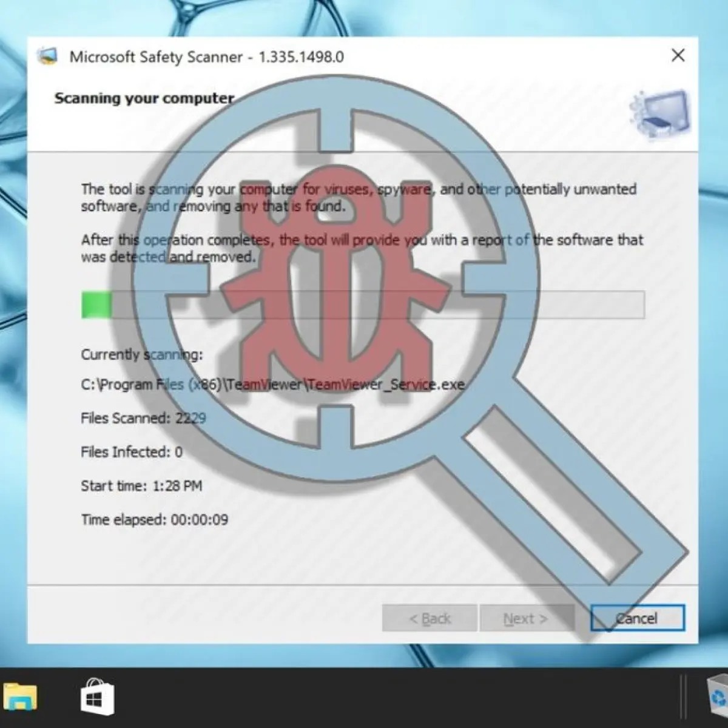Open the Recycle Bin icon
The image size is (728, 728).
(x=718, y=697)
